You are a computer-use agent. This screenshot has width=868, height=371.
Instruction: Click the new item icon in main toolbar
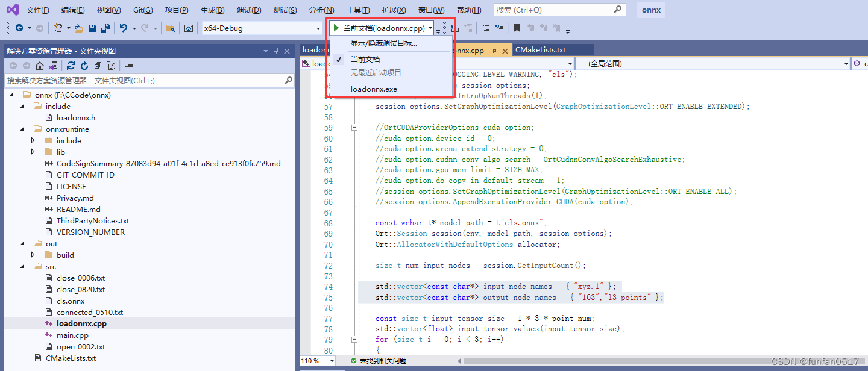click(x=58, y=28)
